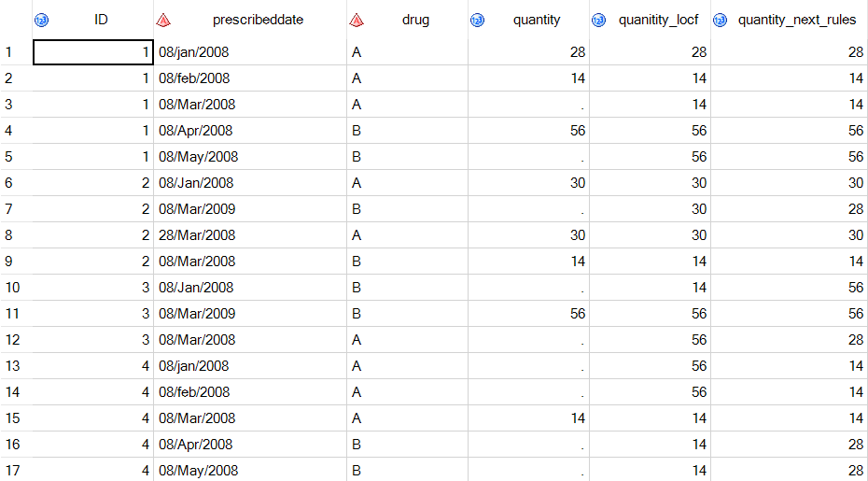Click the quantity_next_rules cell in row 12
Viewport: 868px width, 481px height.
point(790,340)
